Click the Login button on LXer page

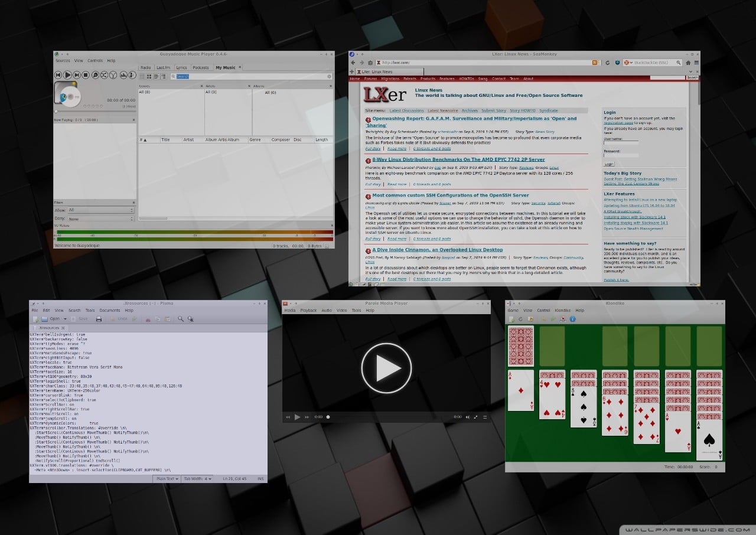click(x=610, y=164)
